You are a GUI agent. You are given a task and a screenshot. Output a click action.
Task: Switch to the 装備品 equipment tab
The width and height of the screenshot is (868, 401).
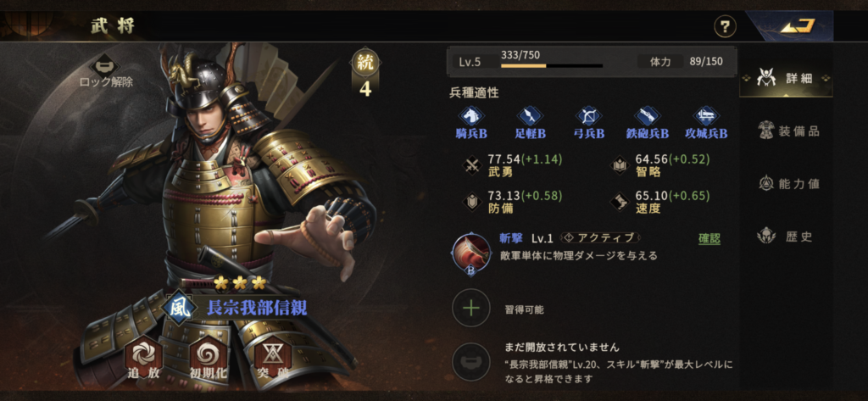(x=788, y=131)
